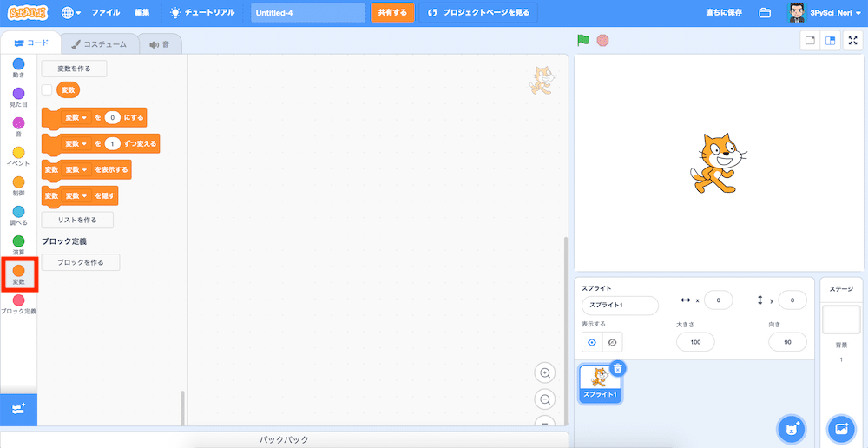
Task: Click the cat sprite on stage
Action: coord(717,163)
